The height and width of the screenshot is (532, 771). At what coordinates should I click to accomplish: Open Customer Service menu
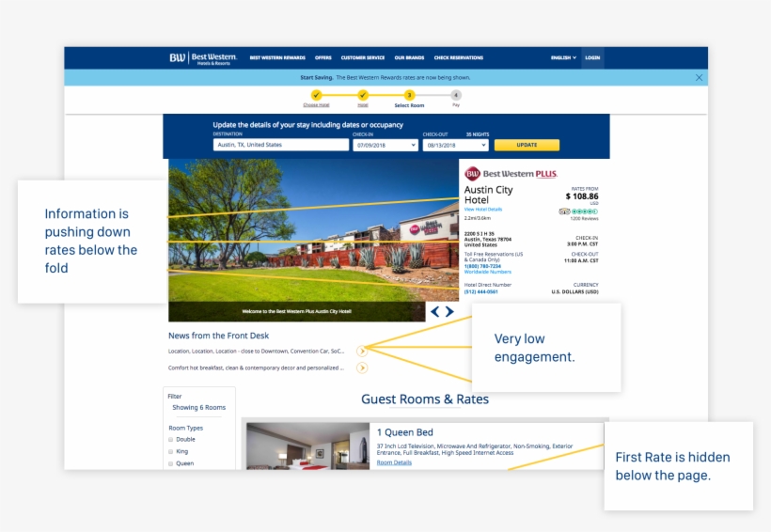(363, 57)
